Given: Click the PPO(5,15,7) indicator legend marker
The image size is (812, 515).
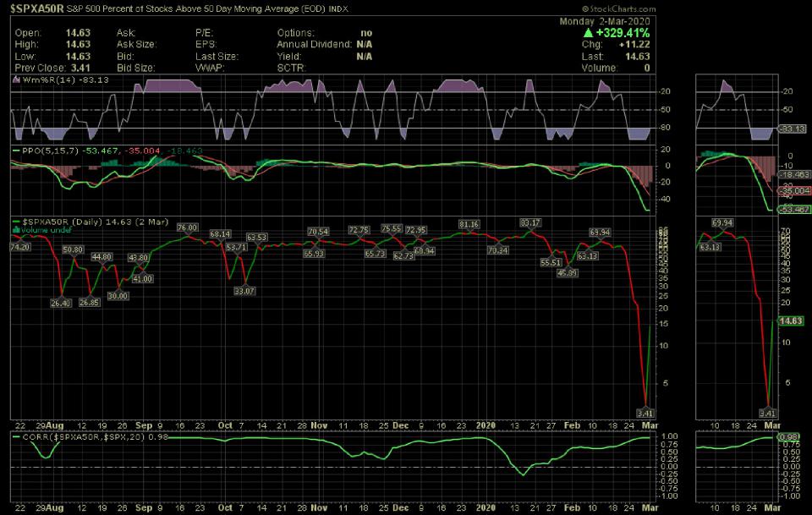Looking at the screenshot, I should [14, 150].
